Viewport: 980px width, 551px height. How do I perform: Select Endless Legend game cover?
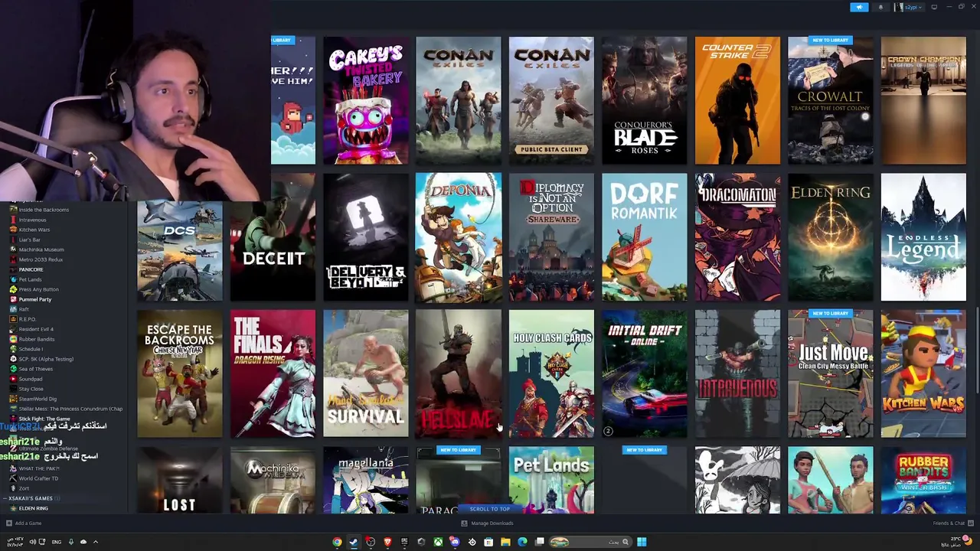pos(923,237)
